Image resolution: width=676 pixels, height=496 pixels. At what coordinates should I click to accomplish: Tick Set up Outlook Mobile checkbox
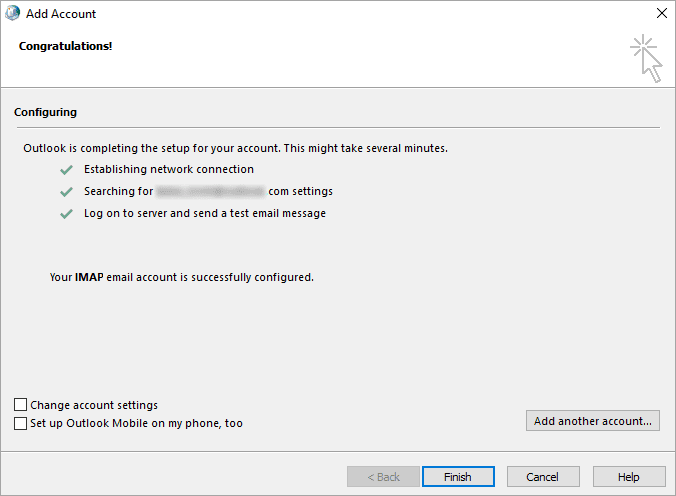tap(20, 423)
